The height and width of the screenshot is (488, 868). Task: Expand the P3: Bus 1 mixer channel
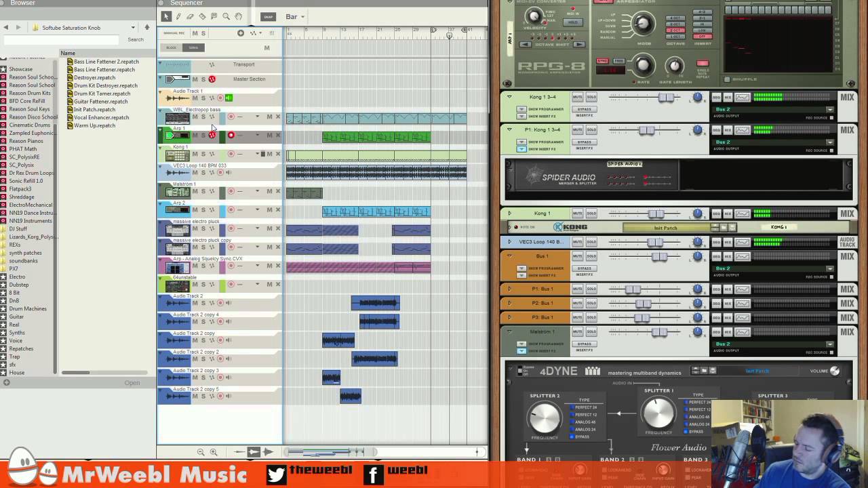point(510,317)
